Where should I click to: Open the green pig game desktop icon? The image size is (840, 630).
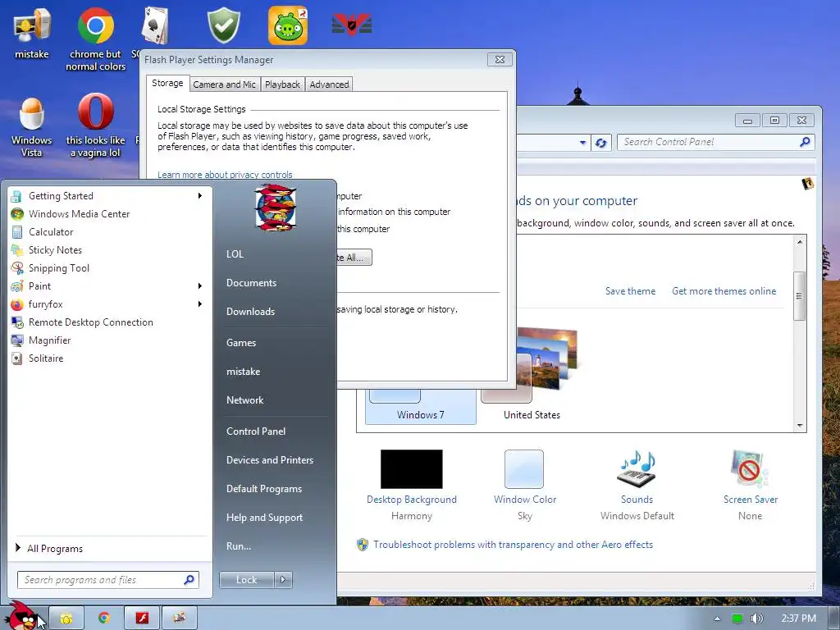288,25
